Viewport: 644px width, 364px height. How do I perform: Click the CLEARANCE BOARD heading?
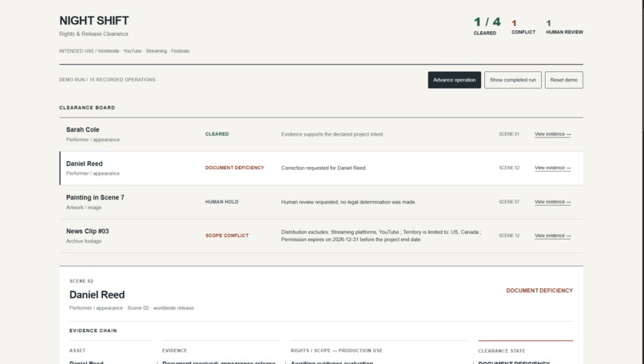[x=87, y=108]
